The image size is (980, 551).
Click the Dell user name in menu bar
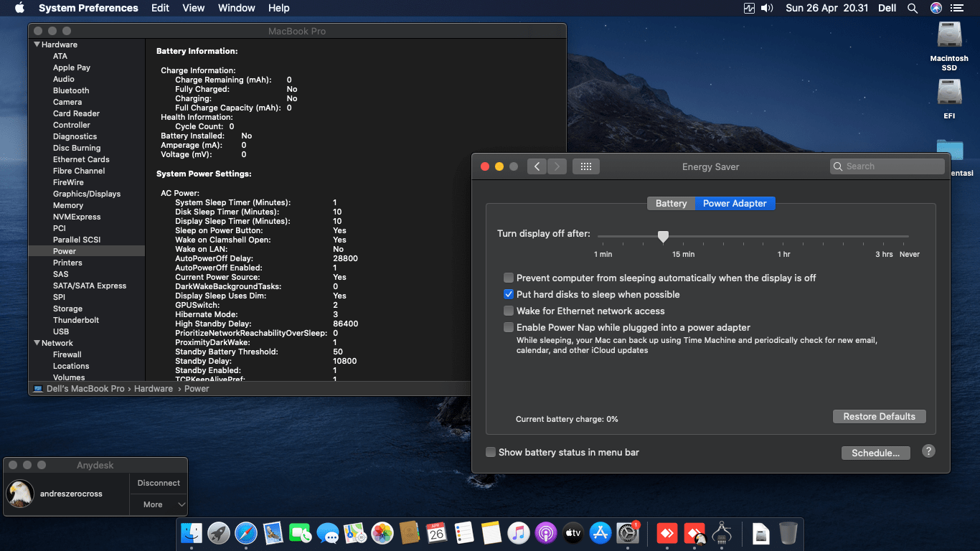(x=887, y=8)
